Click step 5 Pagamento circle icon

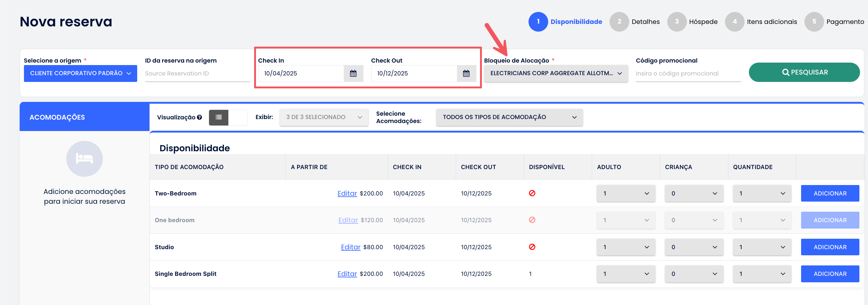(x=814, y=21)
